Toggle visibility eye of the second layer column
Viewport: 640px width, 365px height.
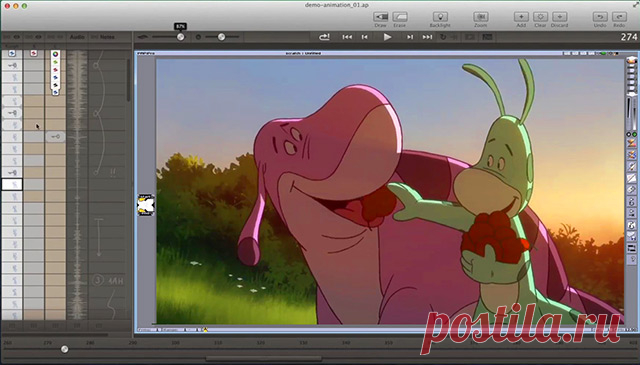(x=38, y=37)
